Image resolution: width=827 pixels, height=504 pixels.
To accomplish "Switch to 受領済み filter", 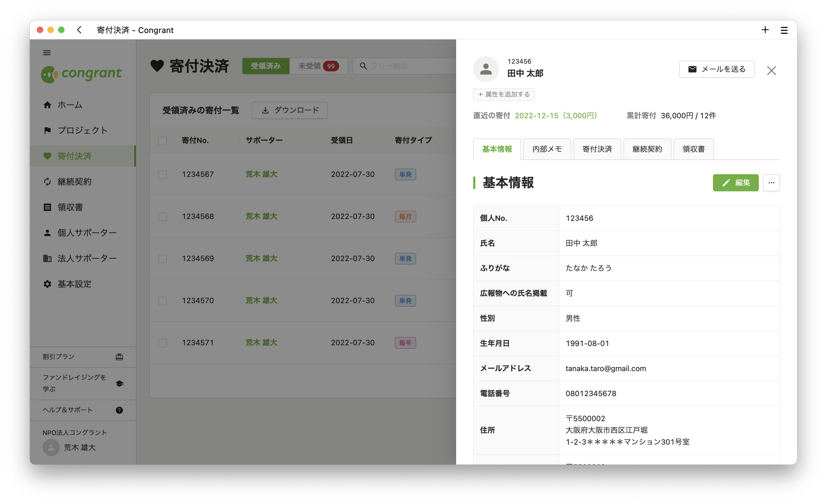I will pos(265,66).
